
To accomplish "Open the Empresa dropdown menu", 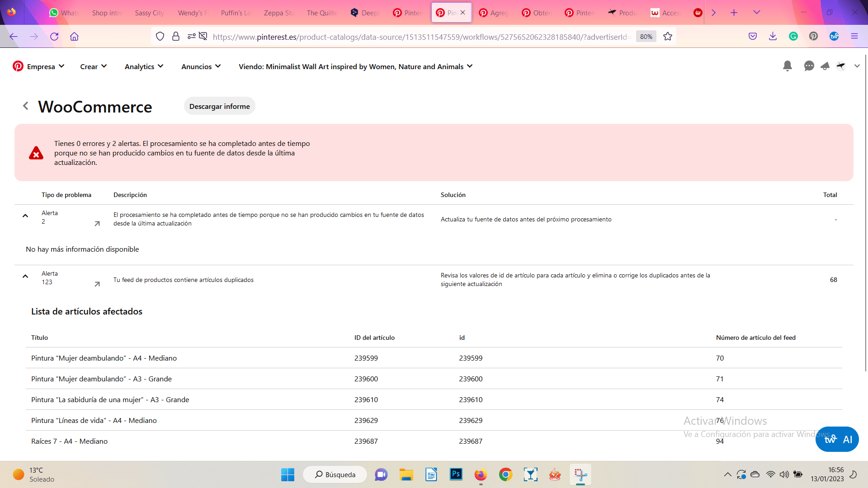I will pyautogui.click(x=46, y=66).
